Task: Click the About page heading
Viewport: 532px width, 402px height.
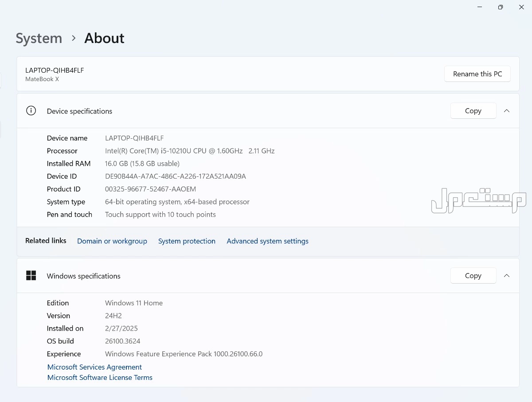Action: [105, 38]
